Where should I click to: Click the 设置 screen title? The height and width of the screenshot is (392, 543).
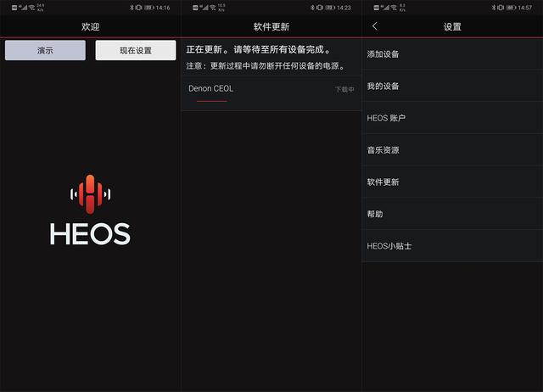(452, 26)
